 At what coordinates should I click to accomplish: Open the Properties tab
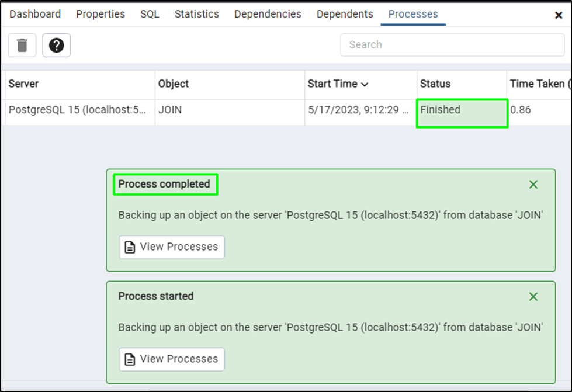tap(100, 14)
